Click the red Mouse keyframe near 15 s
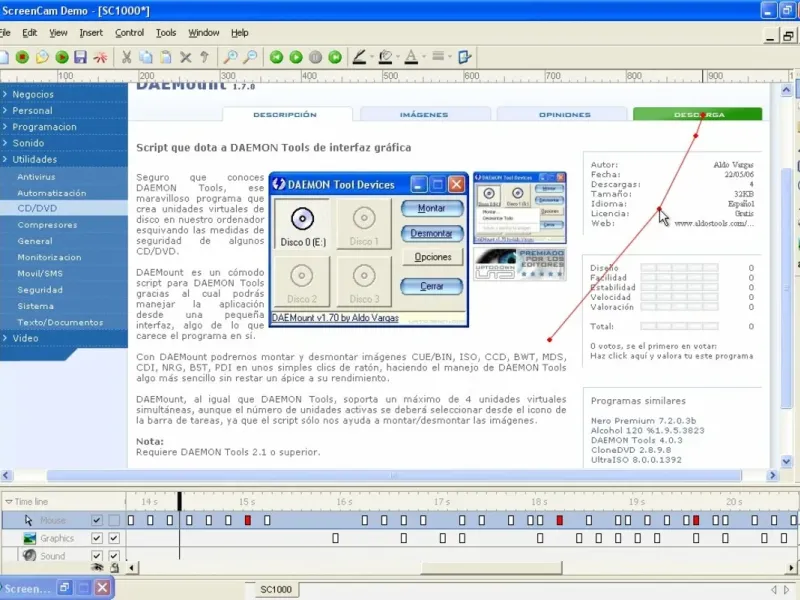Image resolution: width=800 pixels, height=600 pixels. pos(247,520)
